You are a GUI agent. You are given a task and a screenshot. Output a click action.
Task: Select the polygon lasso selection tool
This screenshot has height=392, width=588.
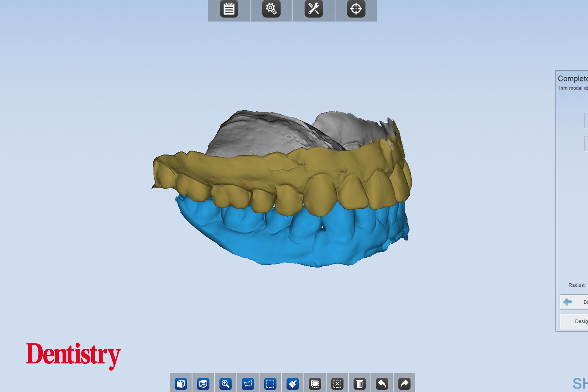[248, 383]
